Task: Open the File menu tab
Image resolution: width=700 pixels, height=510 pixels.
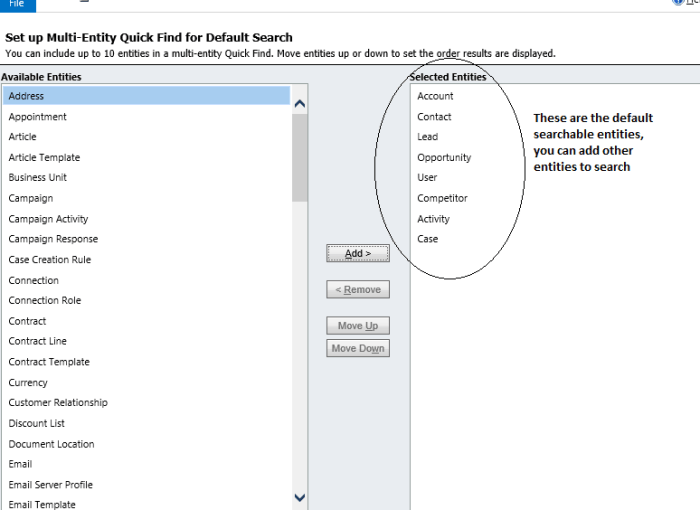Action: click(x=17, y=4)
